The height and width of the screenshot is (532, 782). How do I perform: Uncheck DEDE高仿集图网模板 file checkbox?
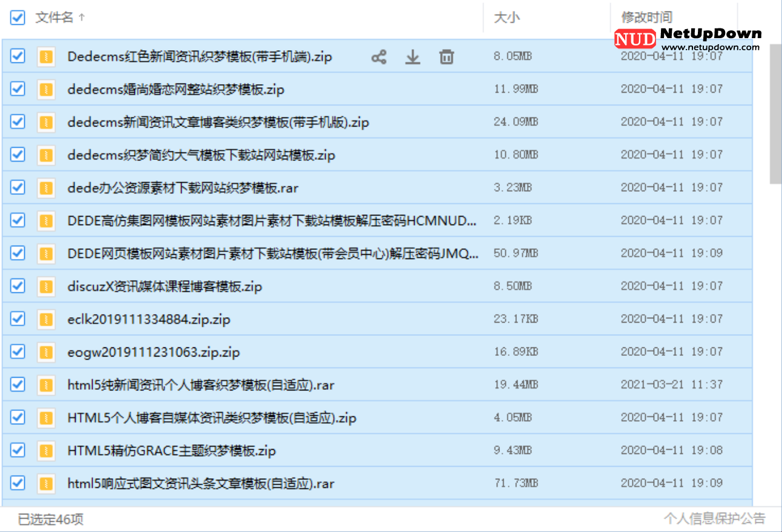[18, 220]
